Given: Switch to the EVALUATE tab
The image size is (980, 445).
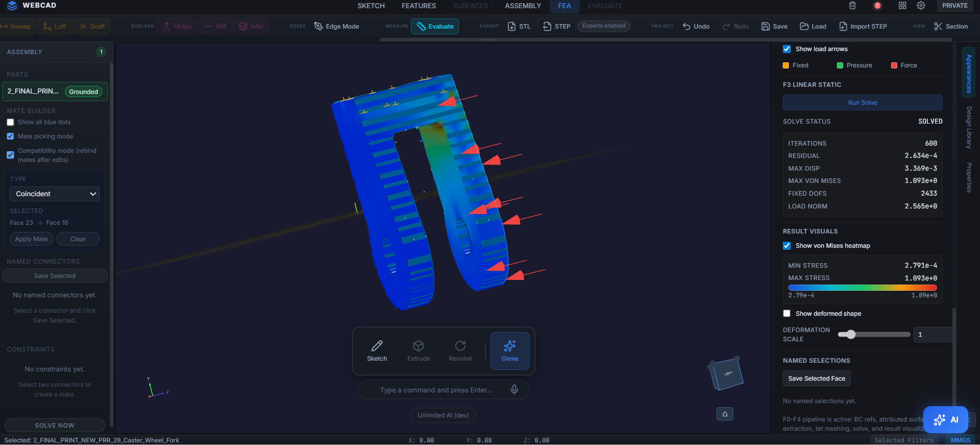Looking at the screenshot, I should pyautogui.click(x=605, y=6).
